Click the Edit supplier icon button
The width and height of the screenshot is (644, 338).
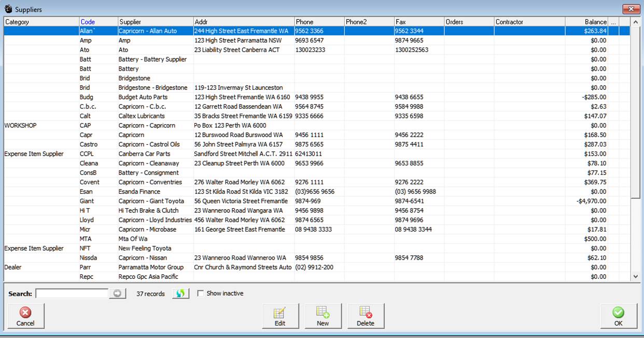[x=280, y=316]
